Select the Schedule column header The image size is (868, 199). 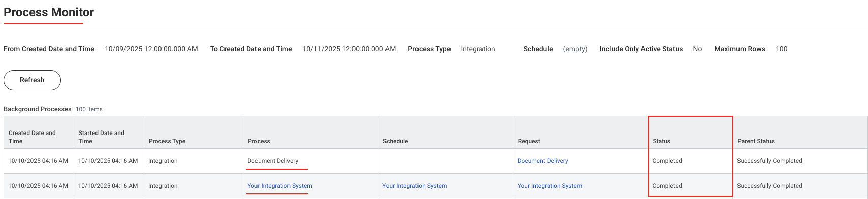[396, 141]
